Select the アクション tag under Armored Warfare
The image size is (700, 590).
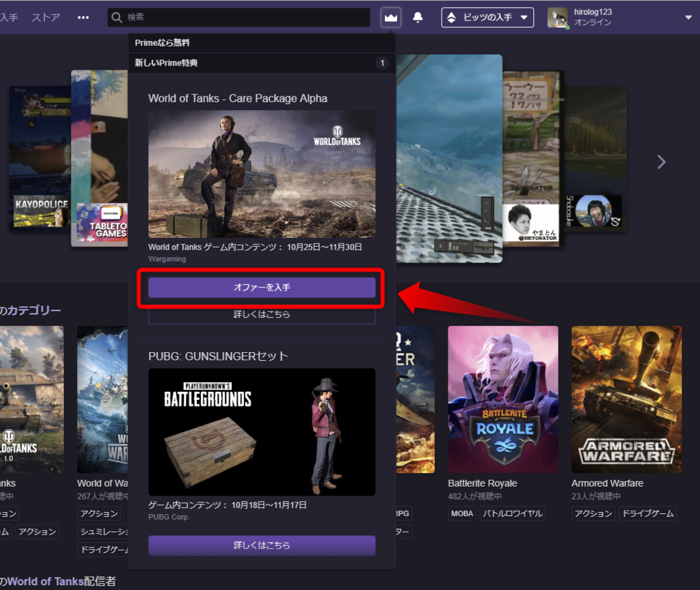[x=593, y=513]
